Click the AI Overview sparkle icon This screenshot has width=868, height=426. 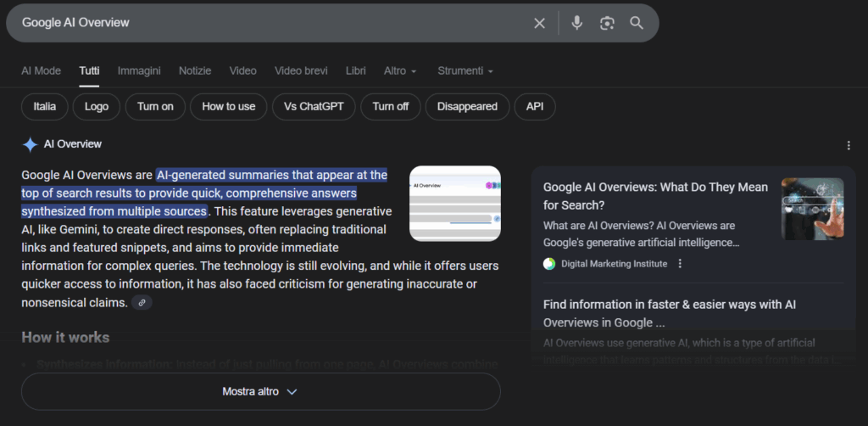tap(30, 144)
